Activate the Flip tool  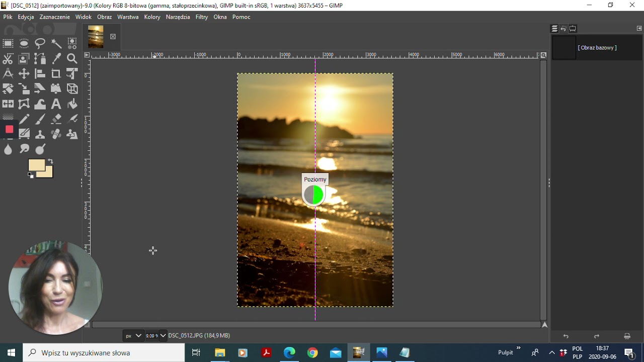coord(8,104)
